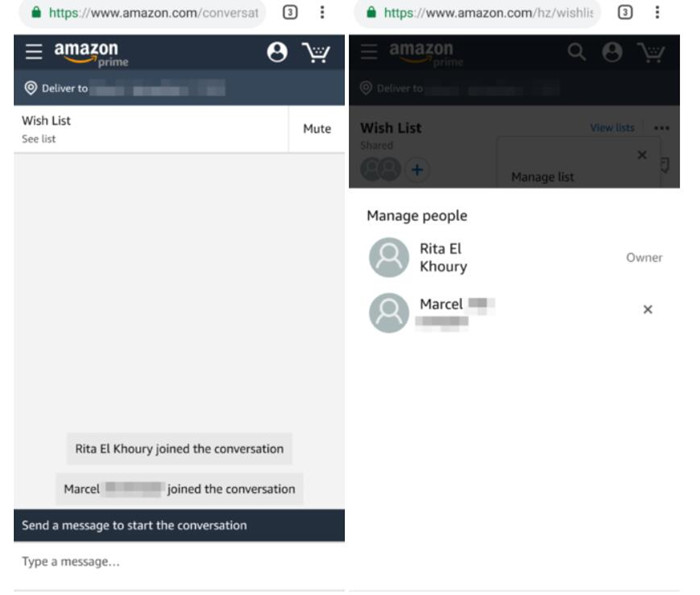Click Rita El Khoury's profile avatar
The width and height of the screenshot is (700, 595).
click(389, 258)
